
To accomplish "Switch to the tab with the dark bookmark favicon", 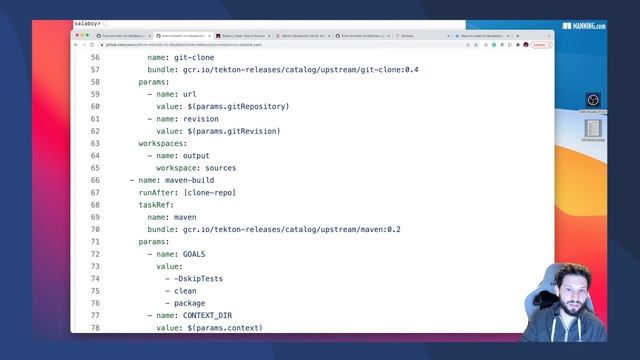I will [x=243, y=36].
